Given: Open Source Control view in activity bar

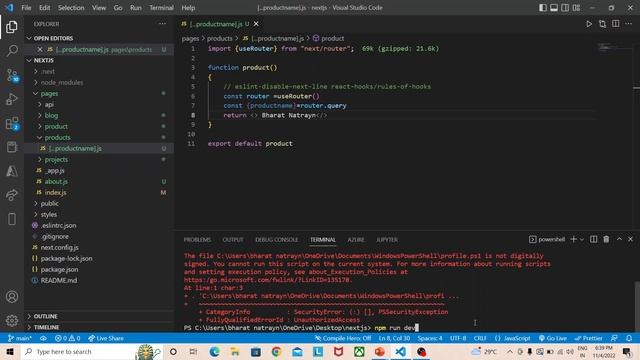Looking at the screenshot, I should tap(12, 75).
